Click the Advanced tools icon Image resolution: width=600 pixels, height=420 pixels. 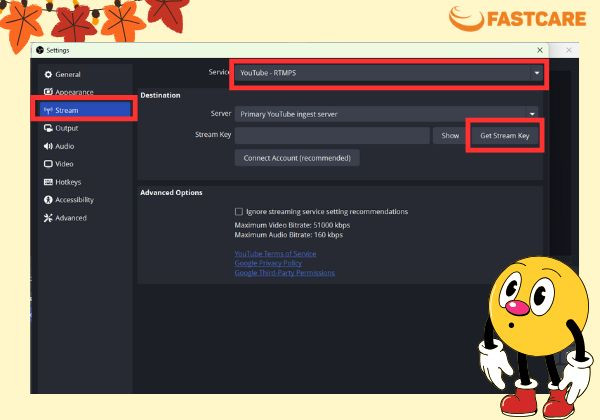pyautogui.click(x=48, y=218)
